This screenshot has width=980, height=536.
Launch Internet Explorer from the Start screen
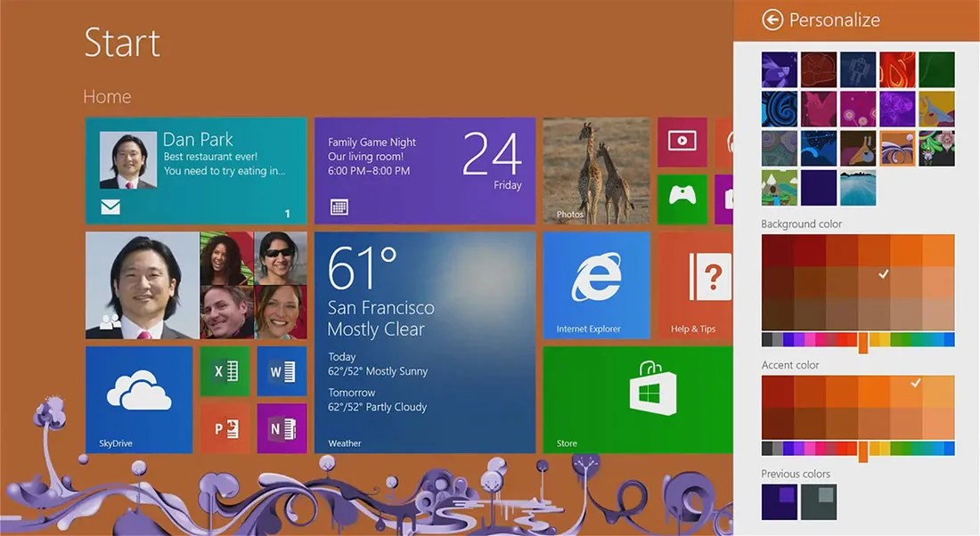coord(595,285)
